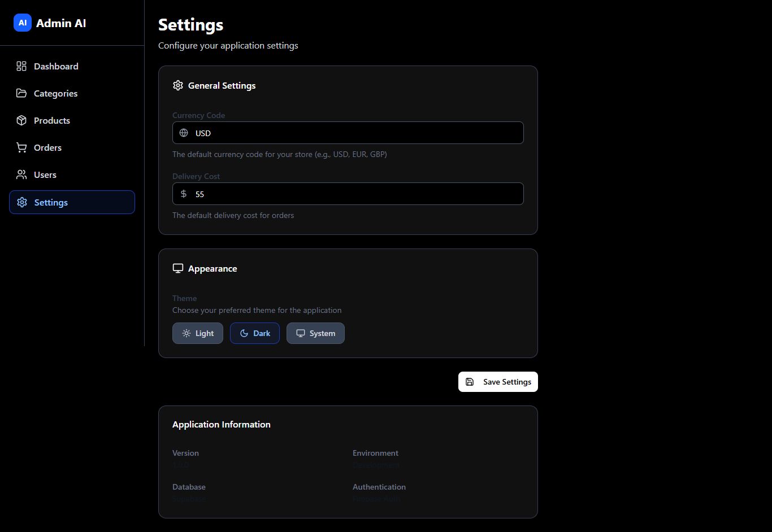Select the Dark theme option
Viewport: 772px width, 532px height.
255,333
